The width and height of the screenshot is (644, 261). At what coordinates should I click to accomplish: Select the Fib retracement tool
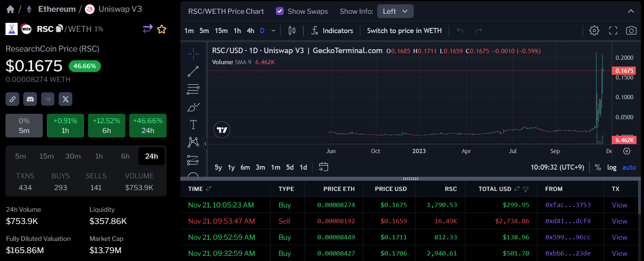pyautogui.click(x=193, y=89)
